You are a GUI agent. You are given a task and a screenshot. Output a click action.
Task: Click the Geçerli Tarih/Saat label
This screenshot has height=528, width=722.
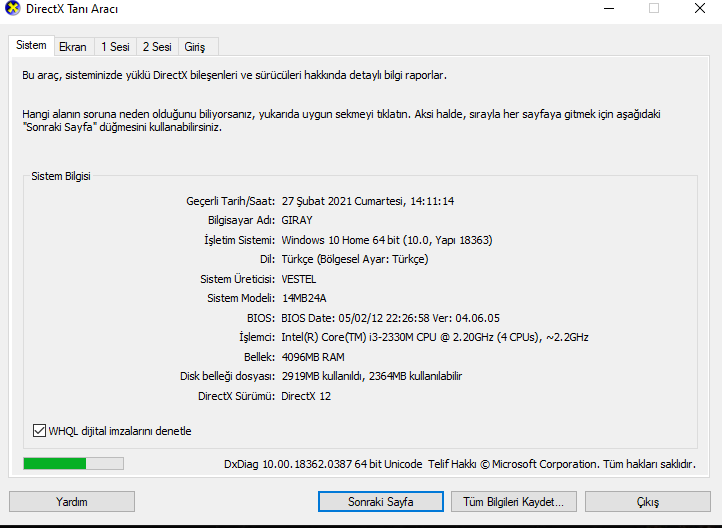tap(230, 201)
